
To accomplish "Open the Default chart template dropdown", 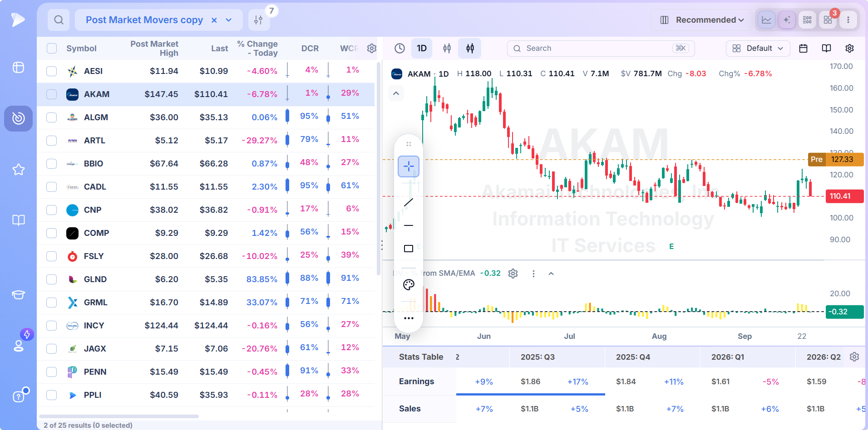I will [x=758, y=48].
